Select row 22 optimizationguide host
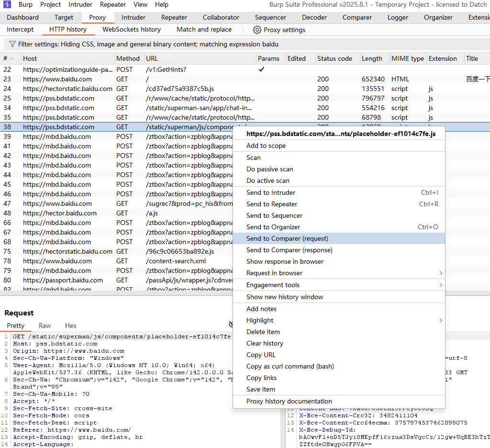The height and width of the screenshot is (448, 490). (245, 69)
